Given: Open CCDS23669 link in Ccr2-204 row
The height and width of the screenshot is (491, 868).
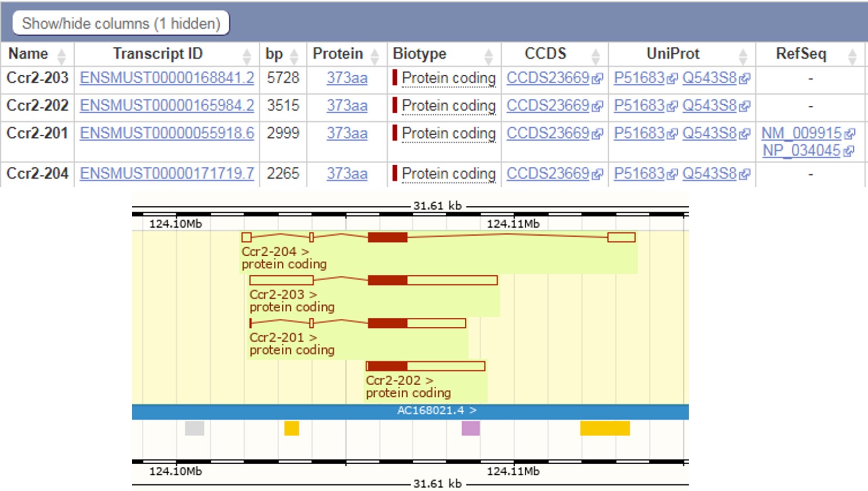Looking at the screenshot, I should click(x=547, y=174).
